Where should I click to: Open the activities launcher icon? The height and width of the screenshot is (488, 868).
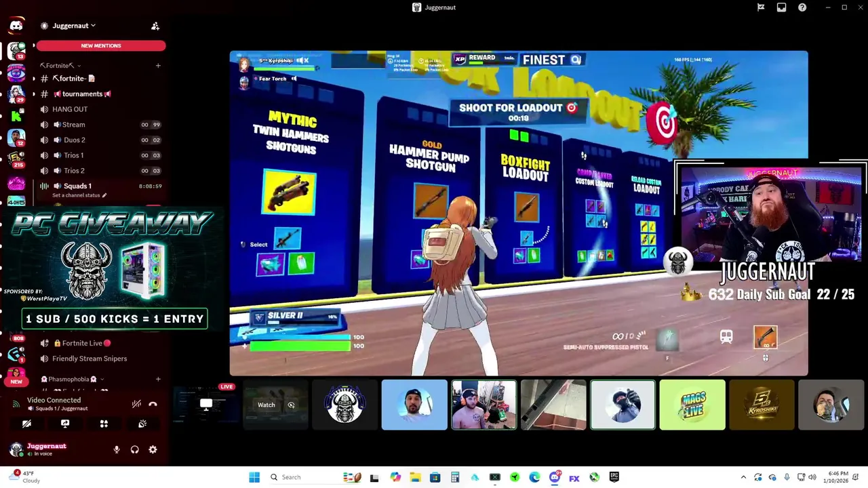point(104,424)
